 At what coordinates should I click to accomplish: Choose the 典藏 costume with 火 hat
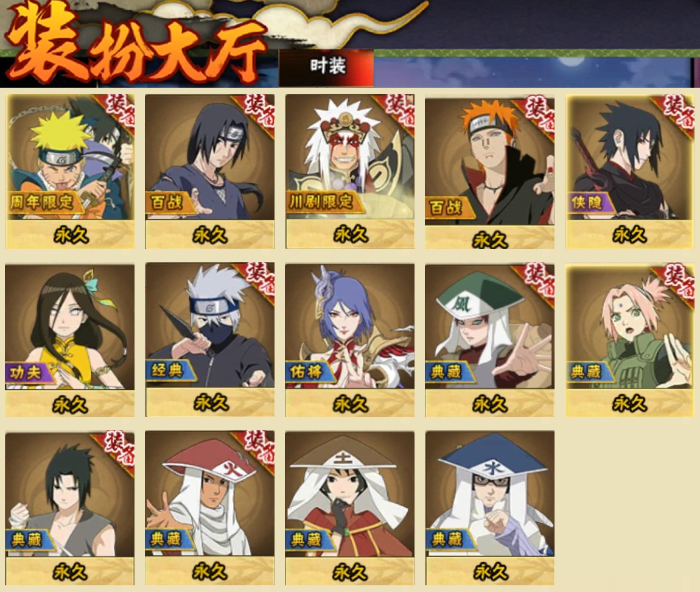click(x=210, y=508)
